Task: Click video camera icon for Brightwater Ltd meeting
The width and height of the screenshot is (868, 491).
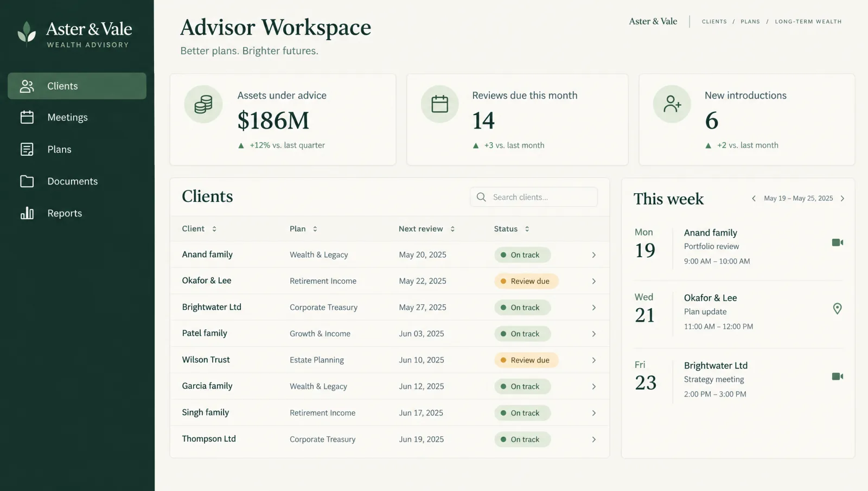Action: tap(838, 377)
